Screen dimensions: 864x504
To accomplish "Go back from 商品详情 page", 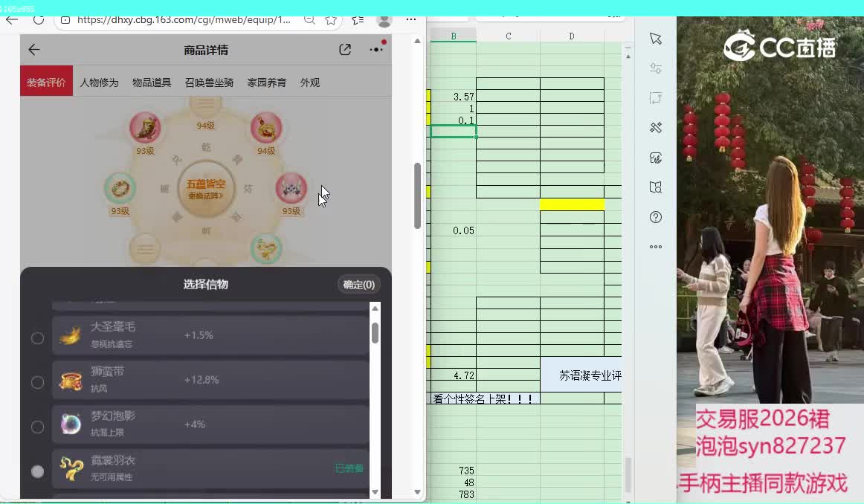I will [x=34, y=50].
